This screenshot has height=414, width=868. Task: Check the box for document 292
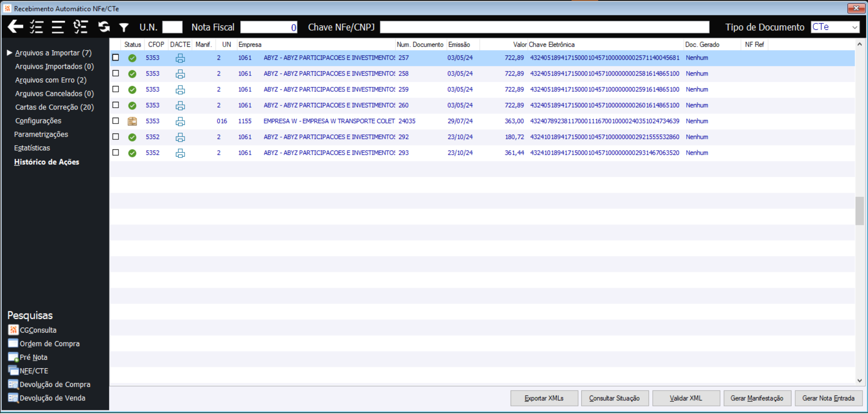coord(116,137)
